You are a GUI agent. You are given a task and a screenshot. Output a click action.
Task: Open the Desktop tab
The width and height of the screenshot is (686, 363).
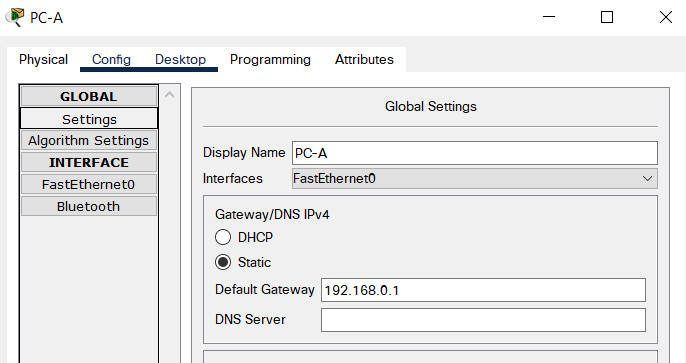click(180, 59)
